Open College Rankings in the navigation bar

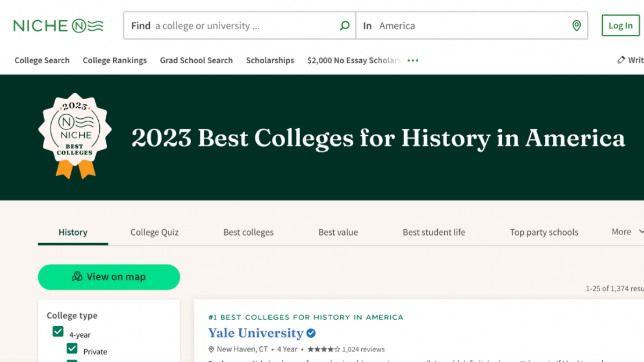(x=114, y=60)
